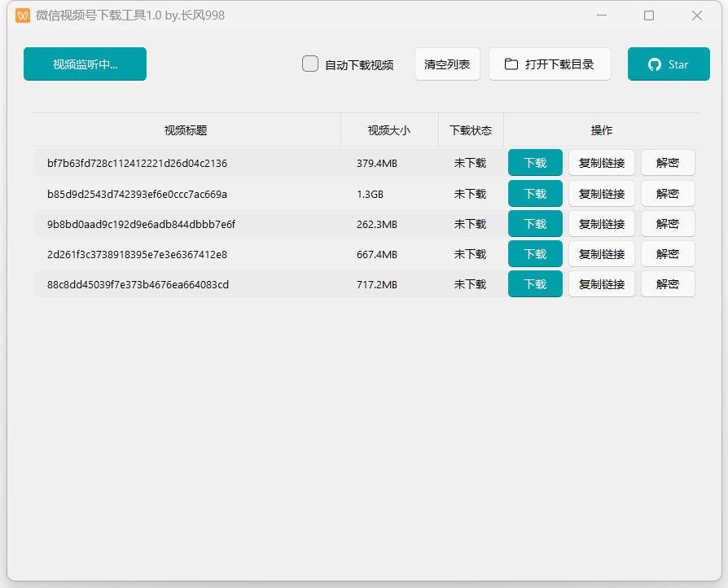Download the 717.2MB video
The image size is (728, 588).
tap(535, 284)
